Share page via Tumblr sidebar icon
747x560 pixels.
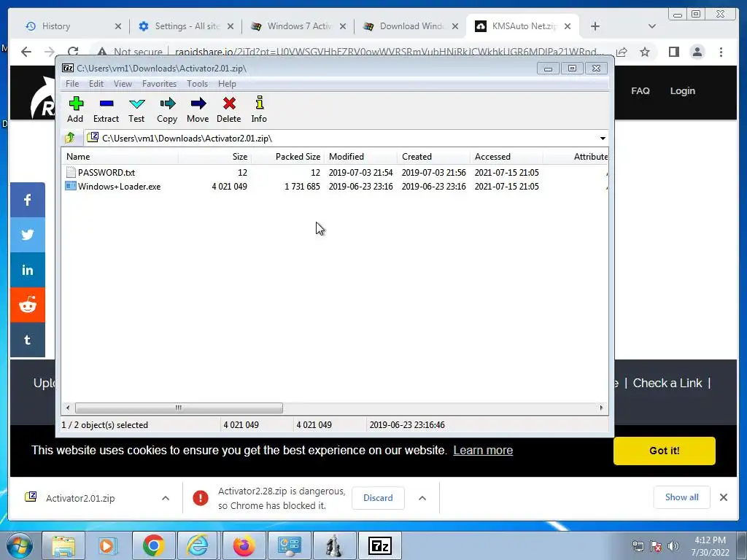tap(28, 340)
